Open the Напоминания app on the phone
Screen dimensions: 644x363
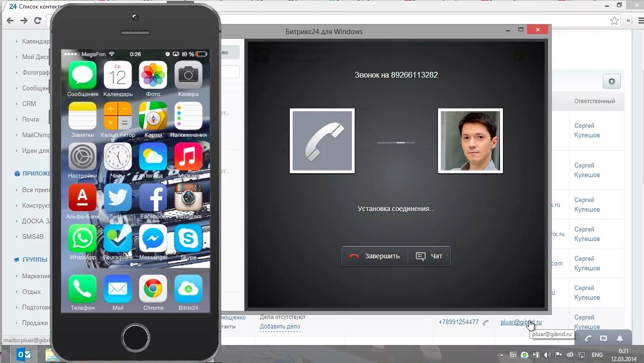point(188,115)
